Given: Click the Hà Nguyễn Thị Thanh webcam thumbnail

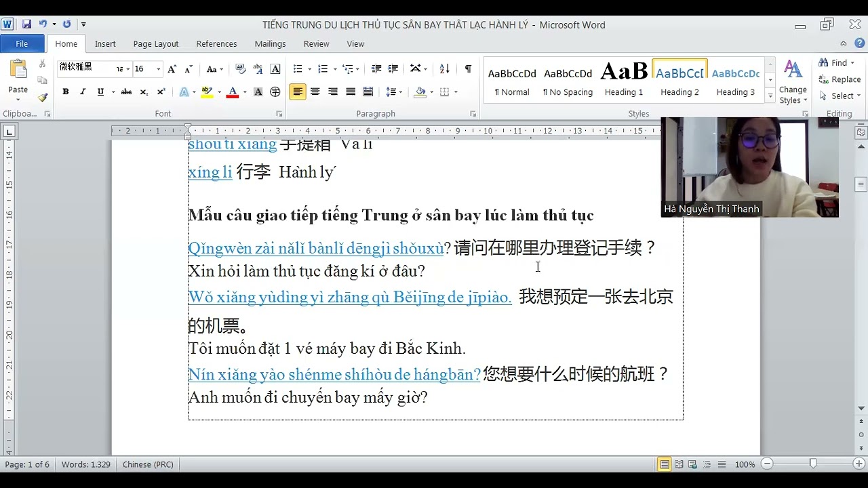Looking at the screenshot, I should [749, 167].
